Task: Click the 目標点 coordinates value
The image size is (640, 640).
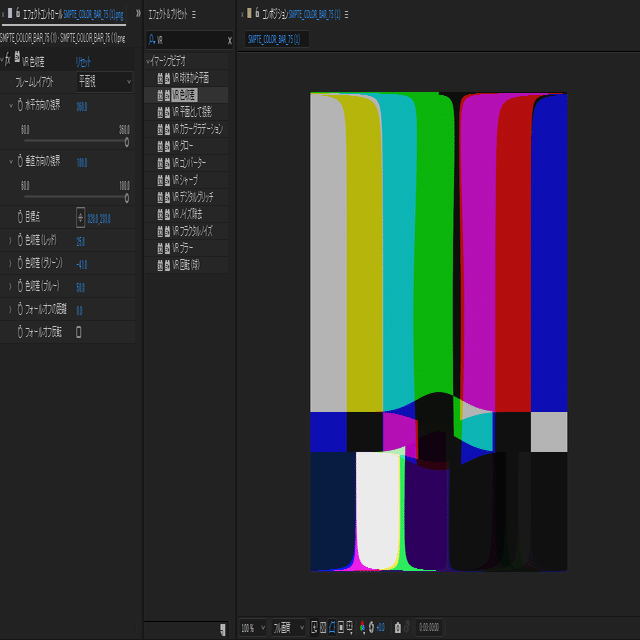Action: [99, 219]
